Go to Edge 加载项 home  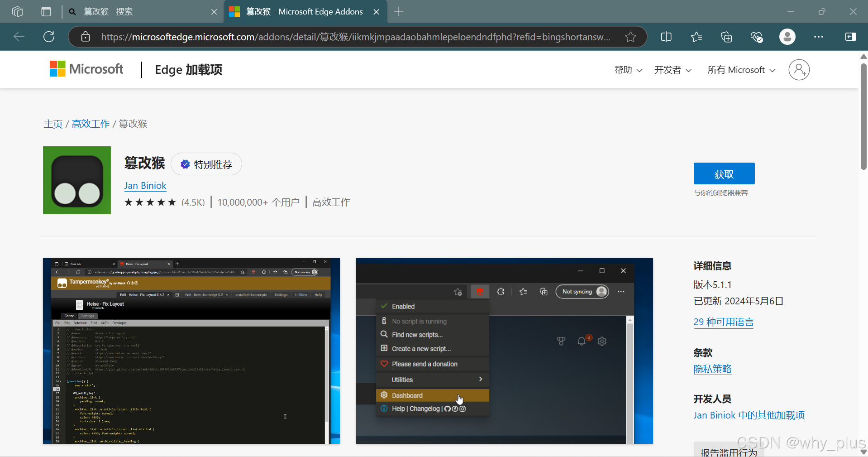(x=189, y=70)
